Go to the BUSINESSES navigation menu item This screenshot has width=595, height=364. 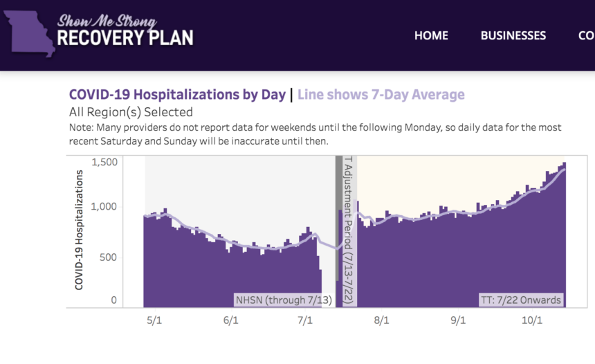[x=513, y=35]
